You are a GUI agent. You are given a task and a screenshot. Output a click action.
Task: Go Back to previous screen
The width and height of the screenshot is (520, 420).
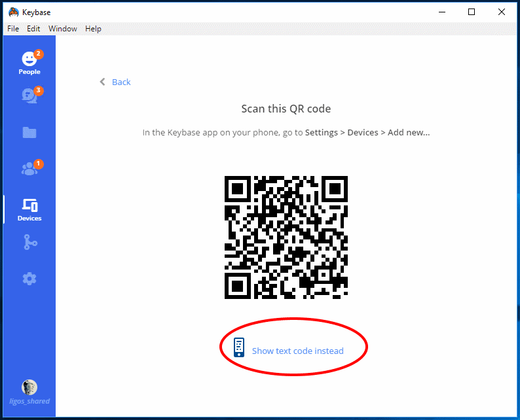tap(121, 82)
